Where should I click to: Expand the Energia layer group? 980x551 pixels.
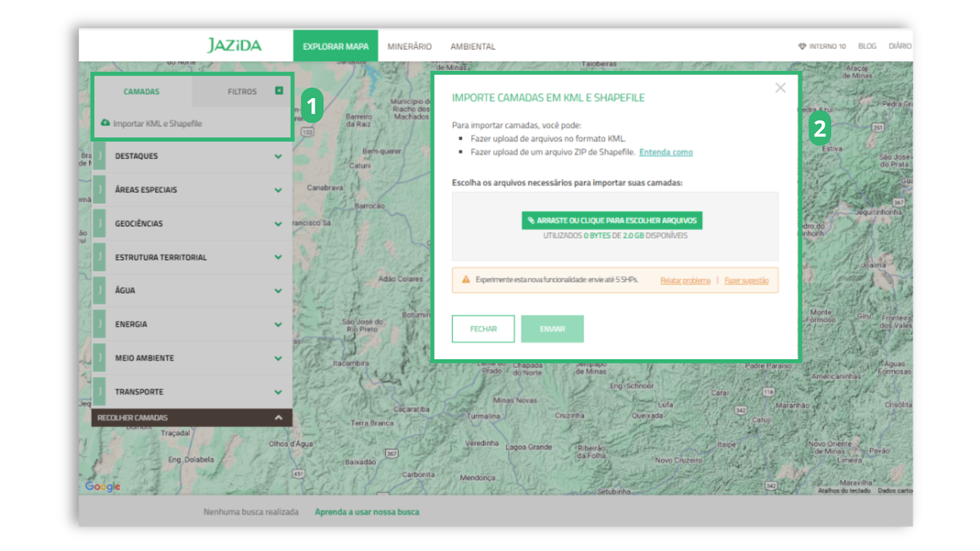[192, 324]
